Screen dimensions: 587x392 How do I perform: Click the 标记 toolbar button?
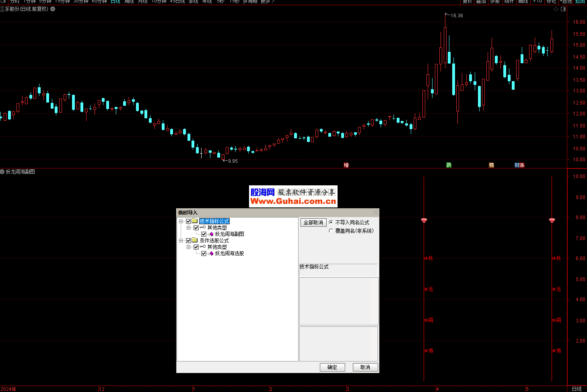[551, 2]
